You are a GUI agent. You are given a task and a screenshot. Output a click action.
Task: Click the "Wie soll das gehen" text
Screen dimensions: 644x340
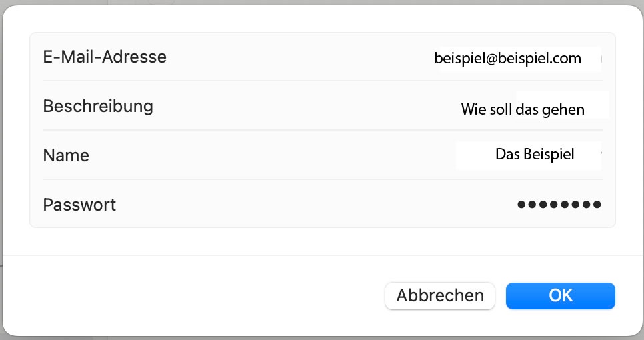point(523,109)
